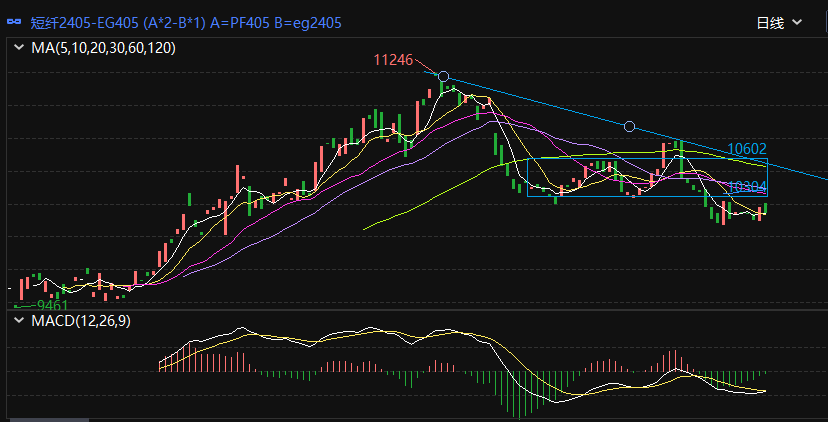Click the 11246 high price label
Viewport: 828px width, 422px height.
pyautogui.click(x=393, y=60)
